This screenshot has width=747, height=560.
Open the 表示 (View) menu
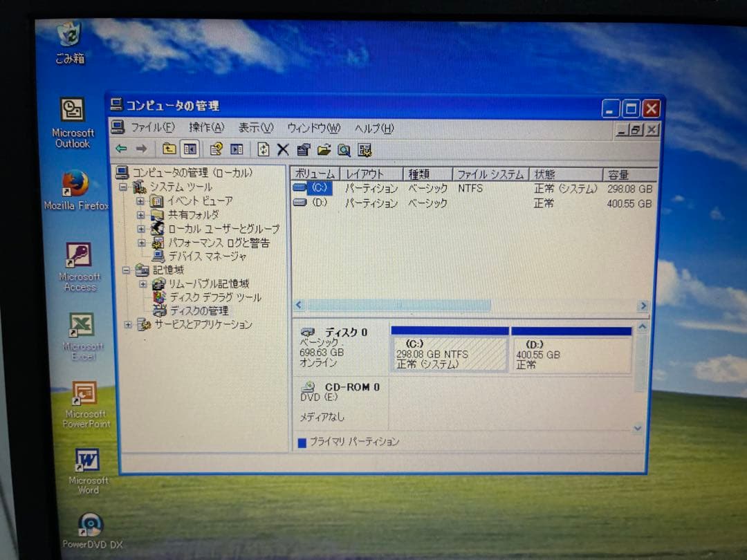255,128
